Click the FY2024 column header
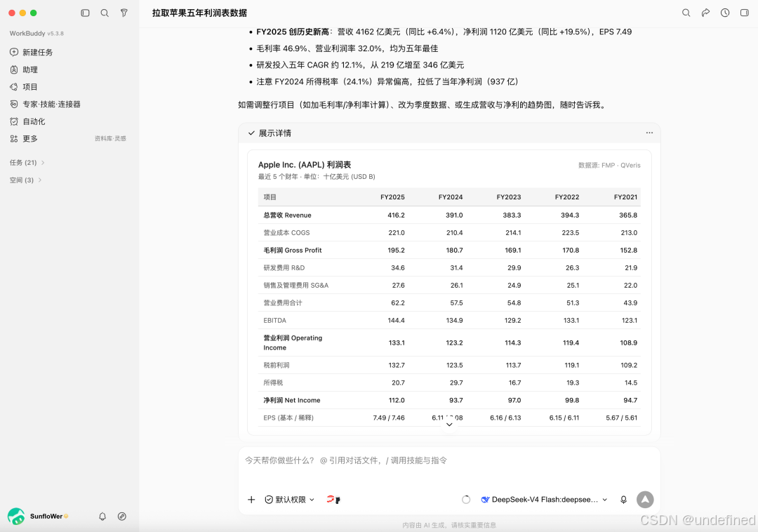The image size is (758, 532). point(451,197)
